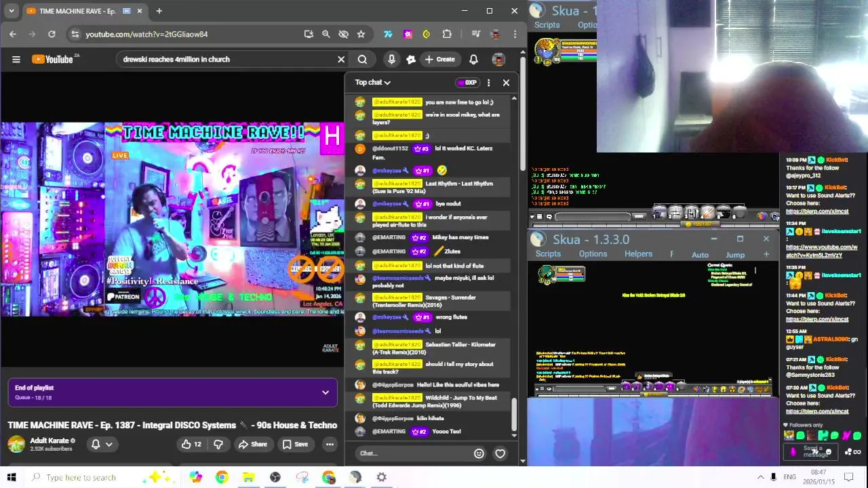This screenshot has width=868, height=488.
Task: Open the Top chat dropdown
Action: coord(373,83)
